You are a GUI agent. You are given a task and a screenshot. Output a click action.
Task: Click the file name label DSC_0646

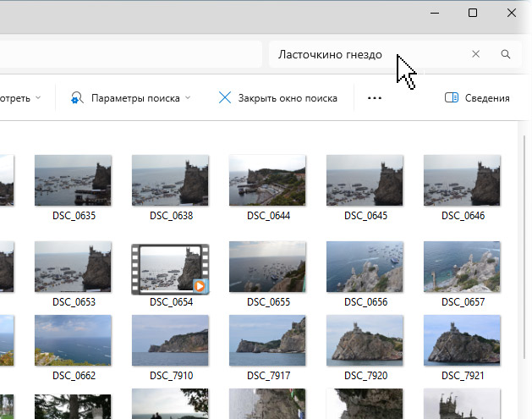click(x=463, y=216)
